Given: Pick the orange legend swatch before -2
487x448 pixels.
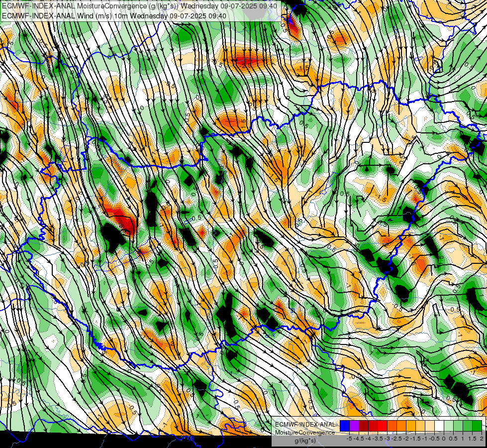Looking at the screenshot, I should pos(401,426).
